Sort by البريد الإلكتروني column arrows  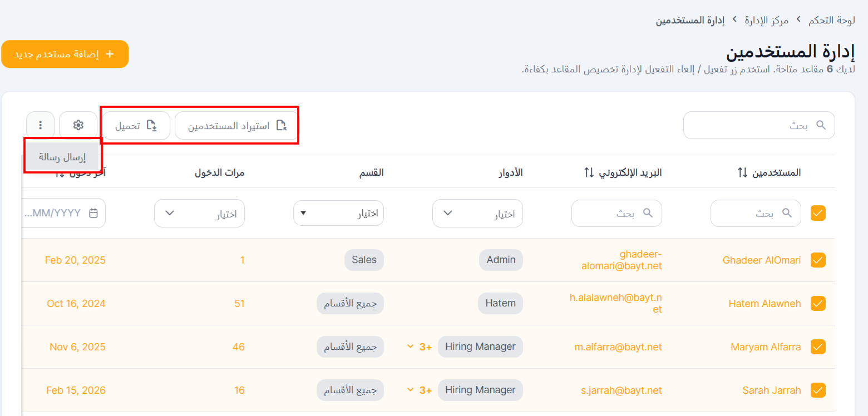pos(589,172)
